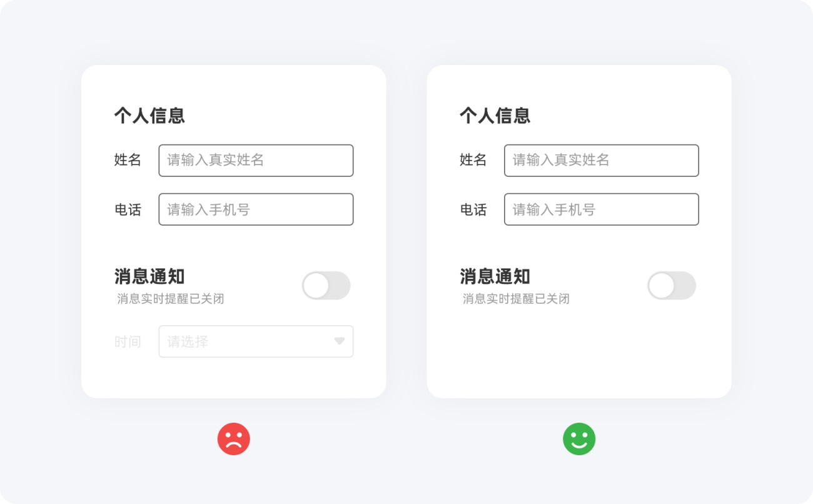Click 消息通知 heading in the sad-face card

[149, 276]
